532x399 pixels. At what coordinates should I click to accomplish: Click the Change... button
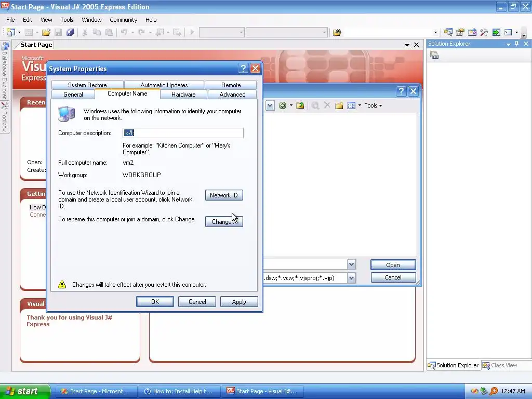point(224,221)
